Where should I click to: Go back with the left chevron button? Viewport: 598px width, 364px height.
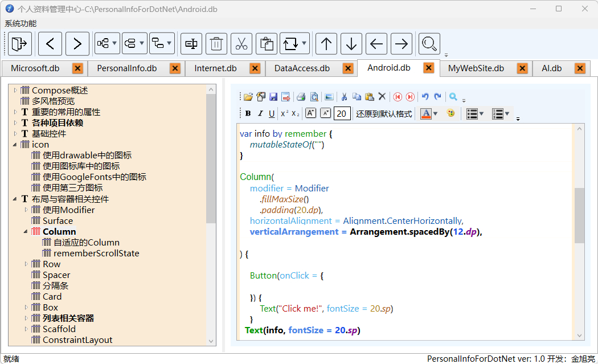tap(50, 44)
